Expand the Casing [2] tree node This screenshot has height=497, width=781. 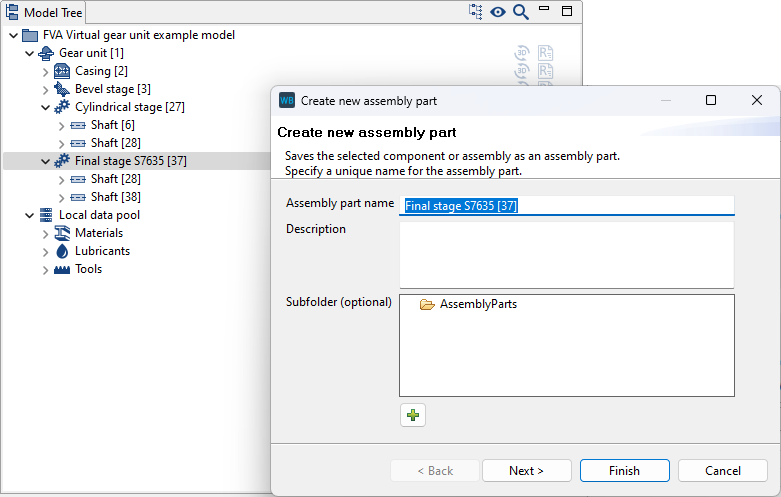click(x=46, y=71)
